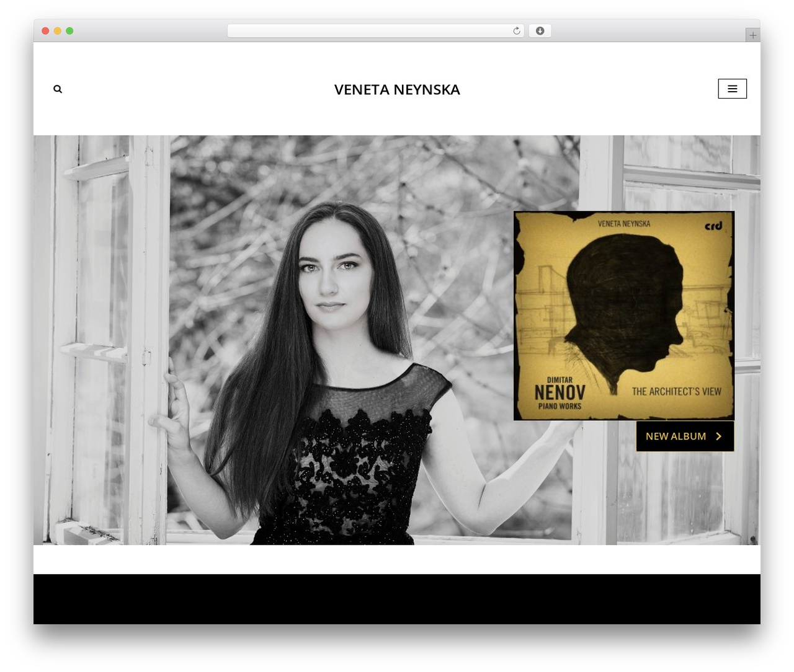
Task: Maximize the window with green button
Action: 69,31
